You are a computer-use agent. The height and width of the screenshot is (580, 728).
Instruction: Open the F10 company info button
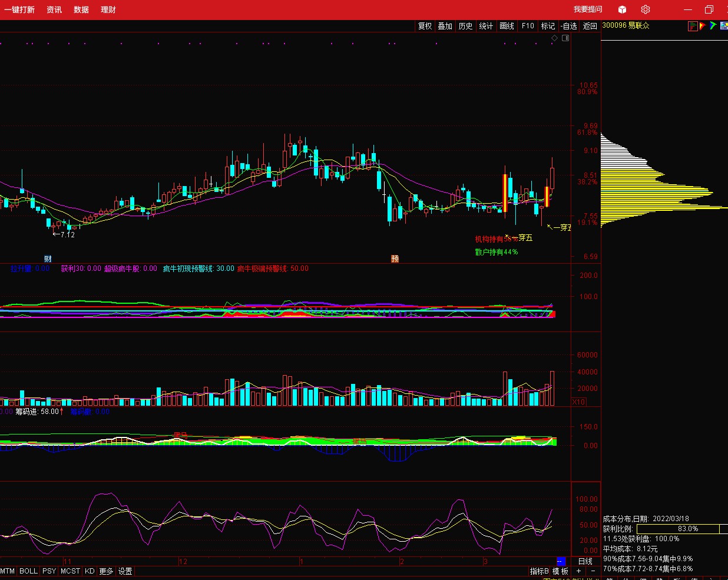pos(528,26)
